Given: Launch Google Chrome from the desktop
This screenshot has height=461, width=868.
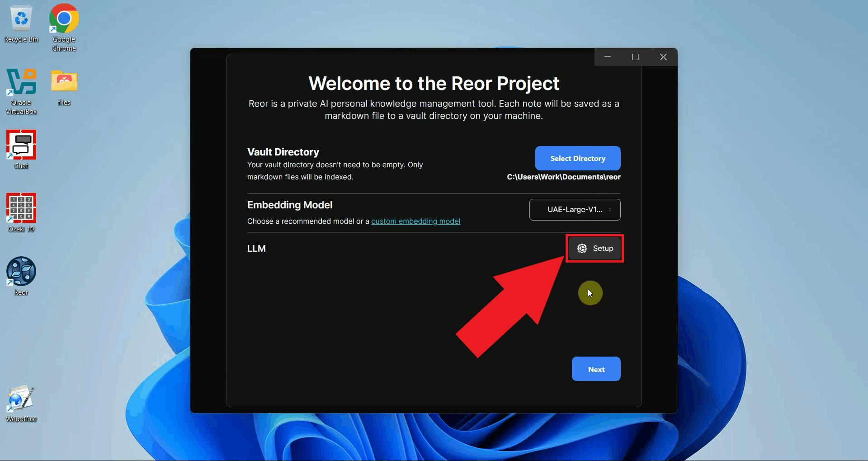Looking at the screenshot, I should click(64, 27).
